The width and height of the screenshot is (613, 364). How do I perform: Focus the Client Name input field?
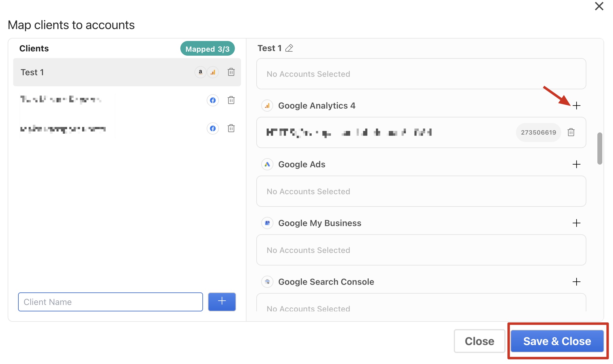110,302
